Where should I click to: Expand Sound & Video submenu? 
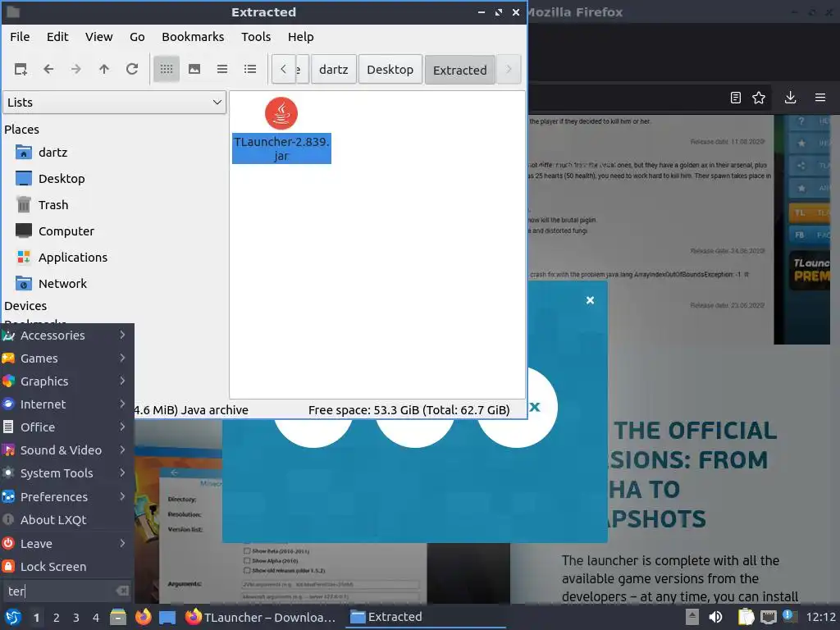(66, 450)
